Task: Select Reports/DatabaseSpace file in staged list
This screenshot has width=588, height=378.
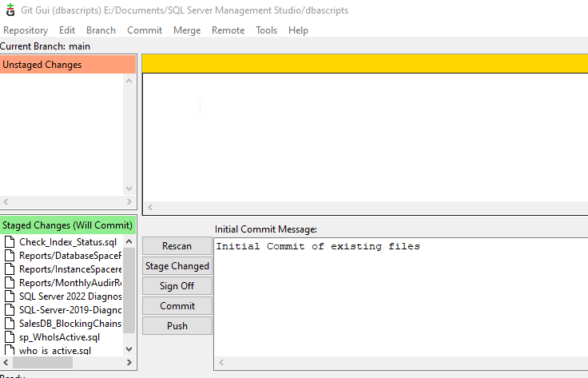Action: tap(70, 256)
